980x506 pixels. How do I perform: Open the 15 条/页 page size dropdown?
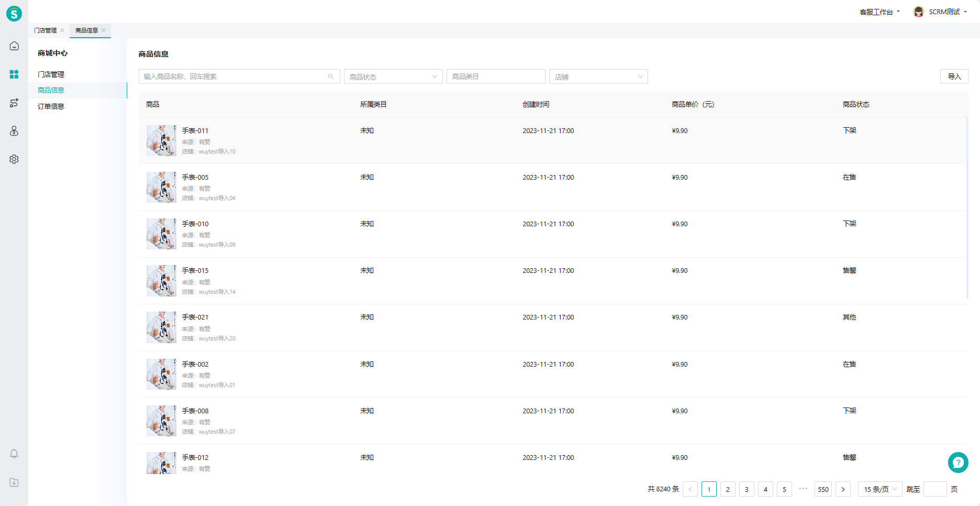tap(880, 489)
